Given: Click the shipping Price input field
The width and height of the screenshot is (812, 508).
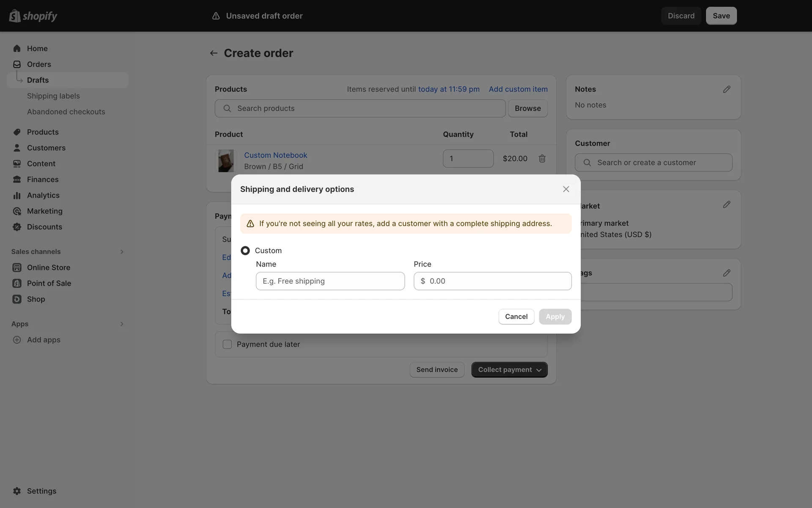Looking at the screenshot, I should (497, 281).
